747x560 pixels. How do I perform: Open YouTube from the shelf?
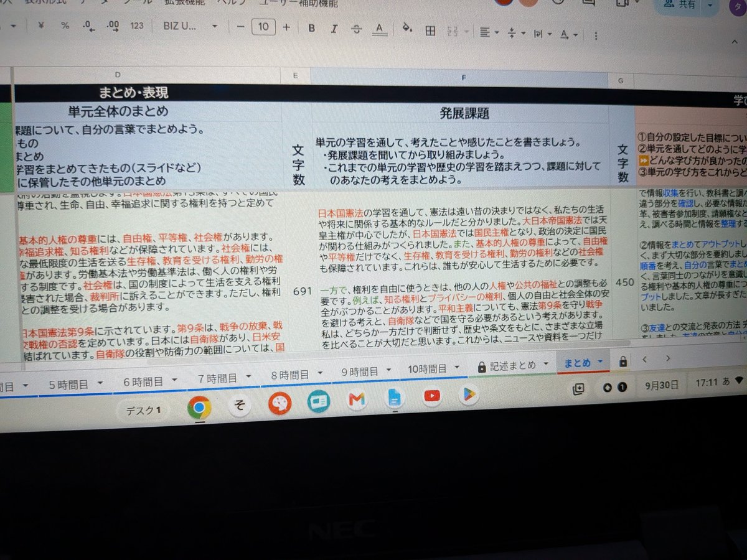(x=432, y=396)
